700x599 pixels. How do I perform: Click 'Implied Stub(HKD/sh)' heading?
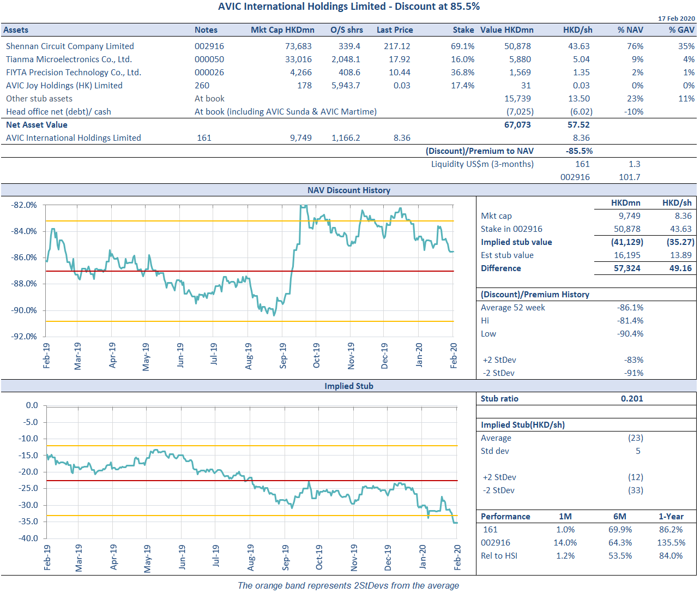click(x=523, y=425)
